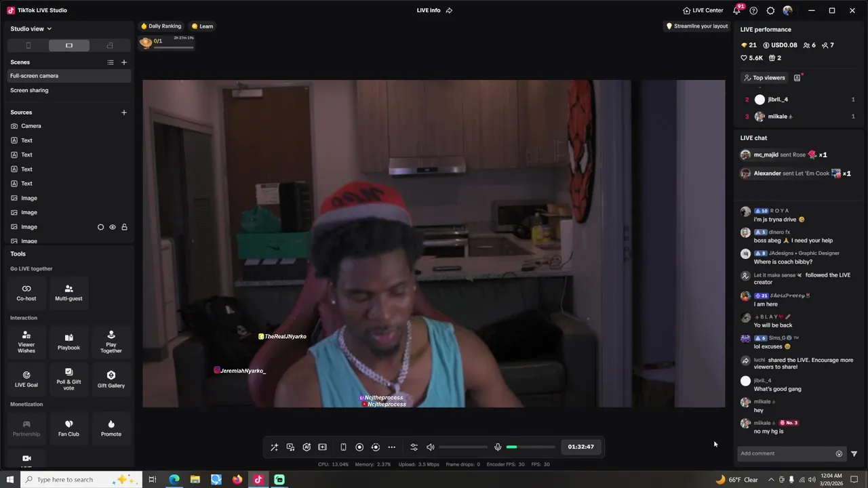Toggle the lock on the hovered Image source
868x488 pixels.
(x=124, y=227)
